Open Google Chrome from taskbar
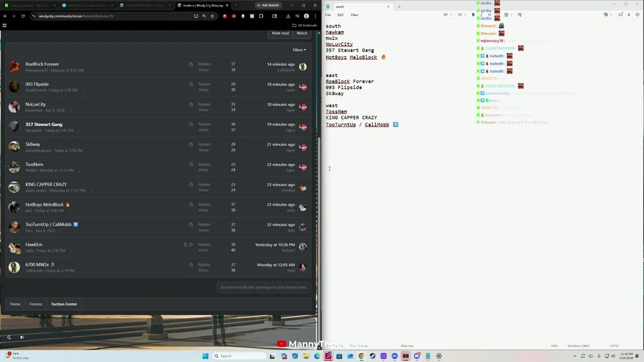Viewport: 644px width, 362px height. pos(361,356)
